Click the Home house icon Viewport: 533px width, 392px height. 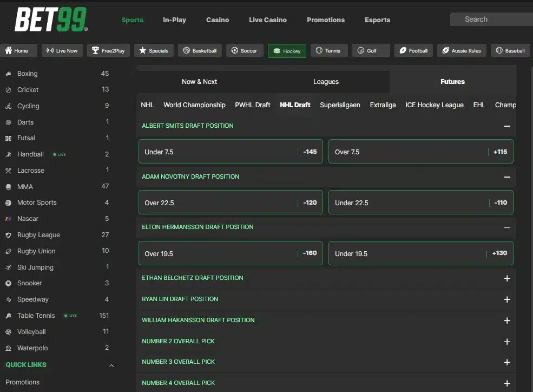click(9, 50)
